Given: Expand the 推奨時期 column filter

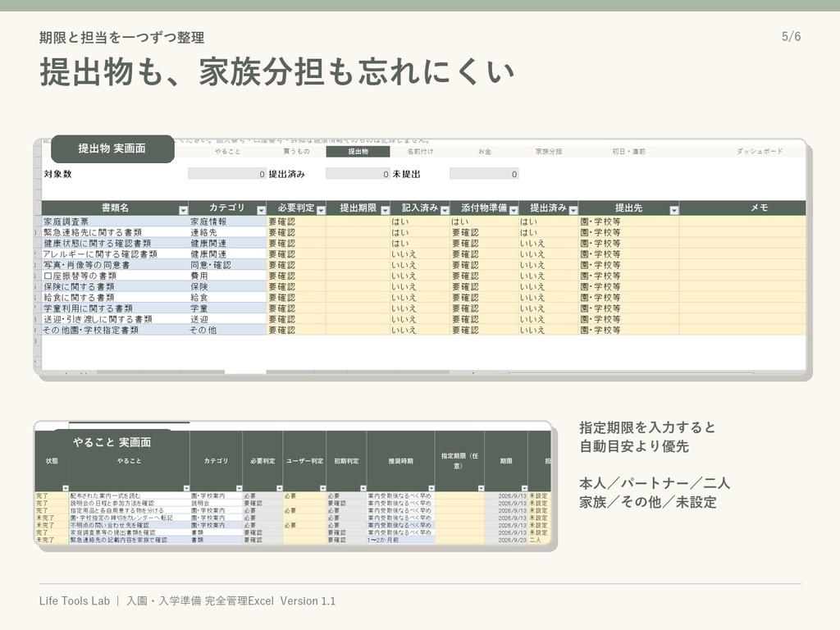Looking at the screenshot, I should 431,488.
